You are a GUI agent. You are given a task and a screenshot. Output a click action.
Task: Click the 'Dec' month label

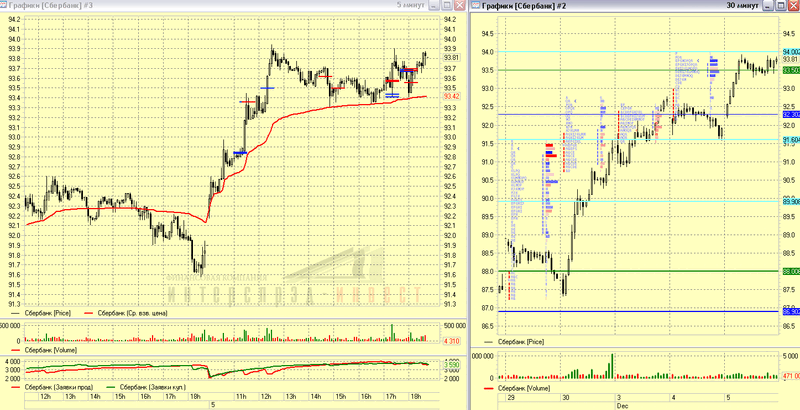[622, 405]
